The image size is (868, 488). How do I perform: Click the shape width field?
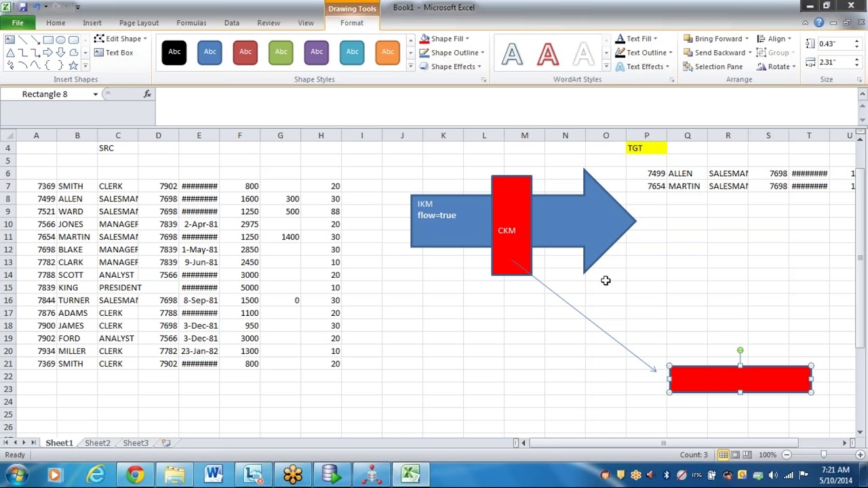pyautogui.click(x=834, y=62)
